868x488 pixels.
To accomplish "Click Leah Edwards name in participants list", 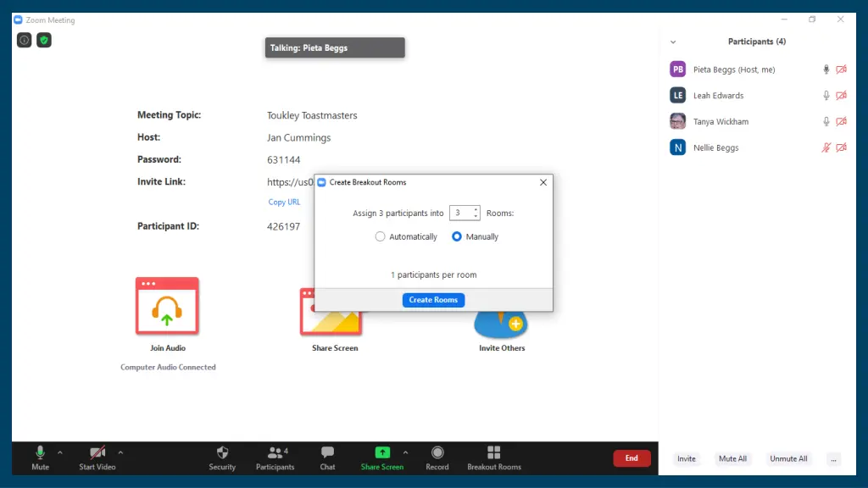I will [x=719, y=95].
